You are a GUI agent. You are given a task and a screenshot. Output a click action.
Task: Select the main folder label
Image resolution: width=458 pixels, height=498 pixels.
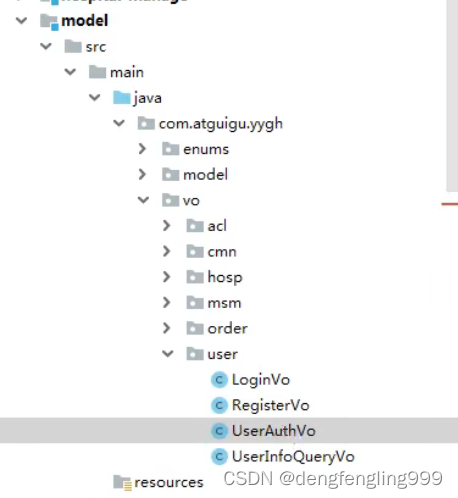127,72
